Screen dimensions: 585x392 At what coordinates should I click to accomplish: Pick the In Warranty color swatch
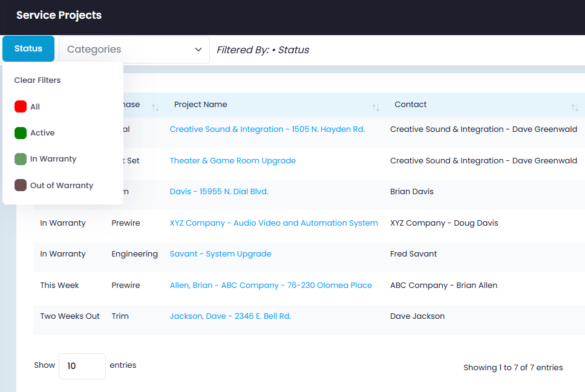pos(21,159)
